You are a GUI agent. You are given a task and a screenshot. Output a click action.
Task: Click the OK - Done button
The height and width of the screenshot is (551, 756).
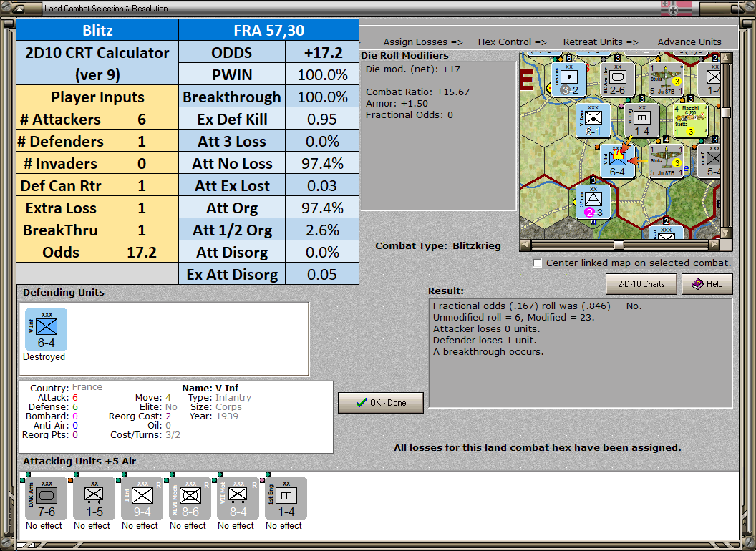[381, 403]
